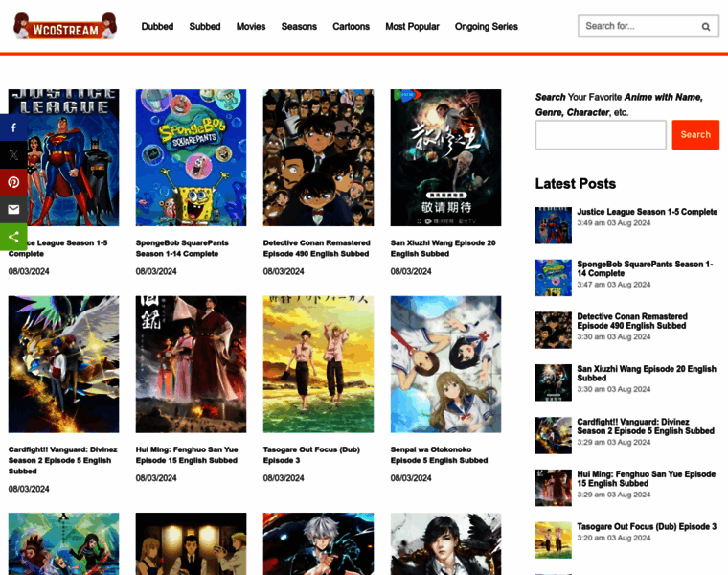Viewport: 728px width, 575px height.
Task: Click Tasogare Out Focus thumbnail in Latest Posts
Action: pyautogui.click(x=553, y=540)
